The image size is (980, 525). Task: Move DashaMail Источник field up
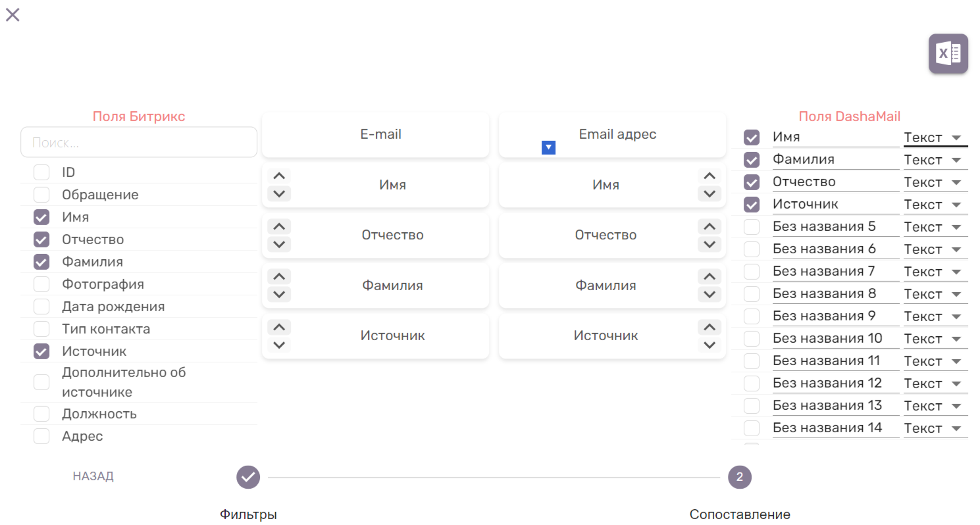(x=708, y=327)
